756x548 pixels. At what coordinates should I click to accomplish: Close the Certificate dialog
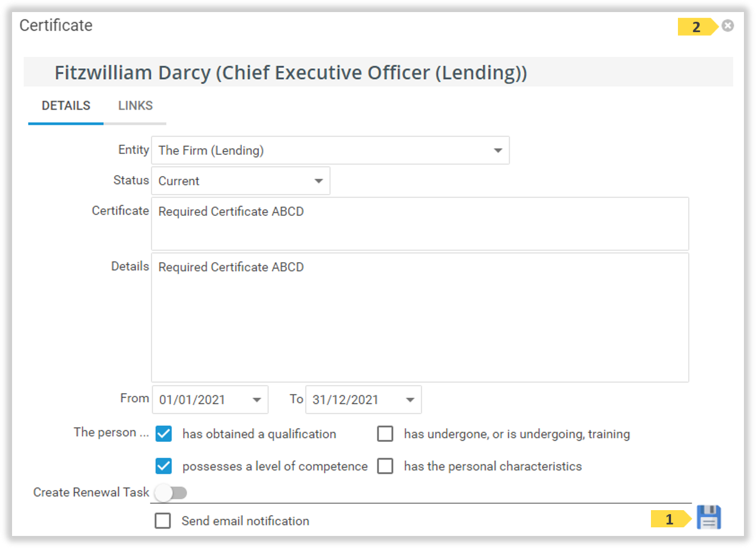[727, 26]
